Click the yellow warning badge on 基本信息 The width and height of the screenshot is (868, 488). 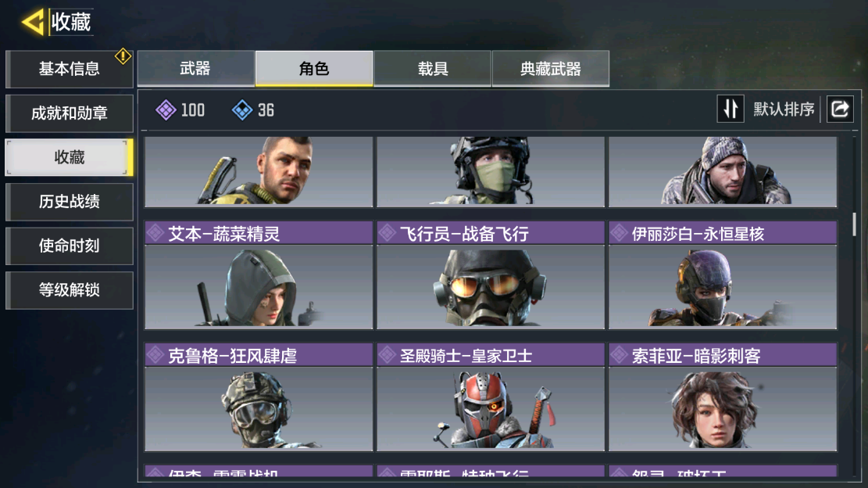[x=123, y=56]
